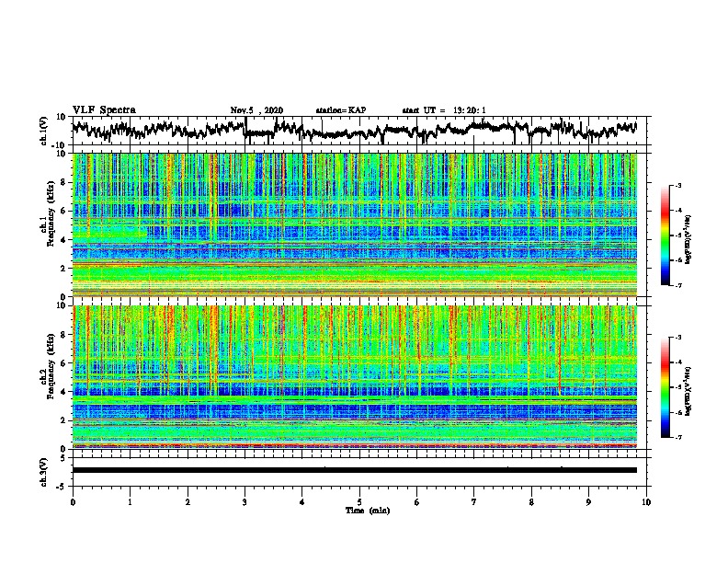728x563 pixels.
Task: Click the black ch.3 signal bar
Action: [354, 470]
